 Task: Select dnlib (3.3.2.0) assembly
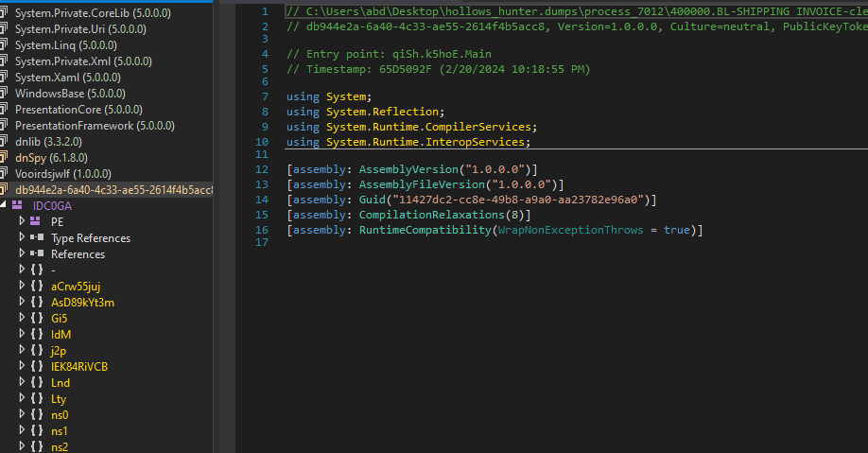(49, 141)
